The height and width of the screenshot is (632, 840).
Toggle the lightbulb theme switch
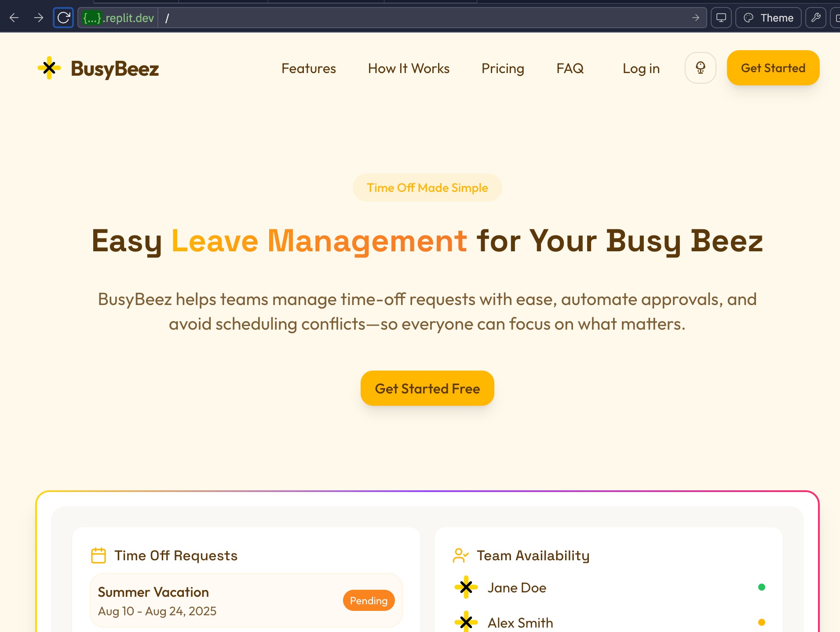[700, 68]
